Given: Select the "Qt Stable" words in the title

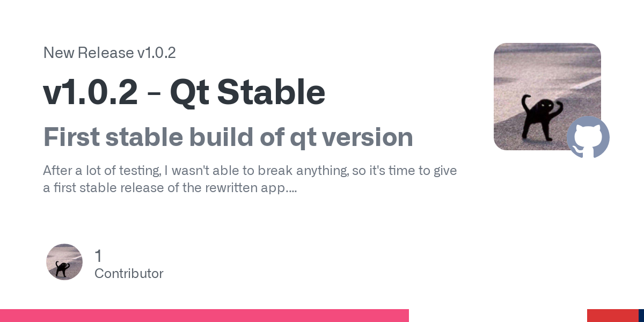Looking at the screenshot, I should [247, 93].
